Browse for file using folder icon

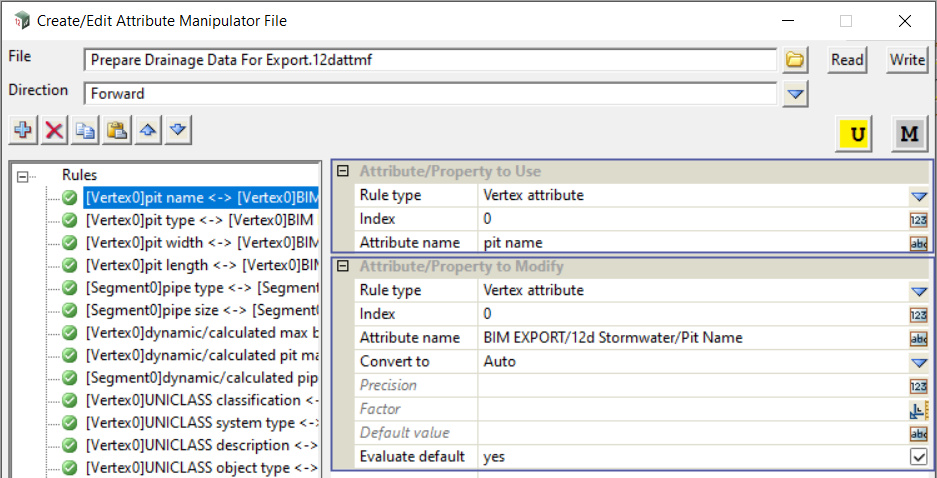(x=795, y=60)
